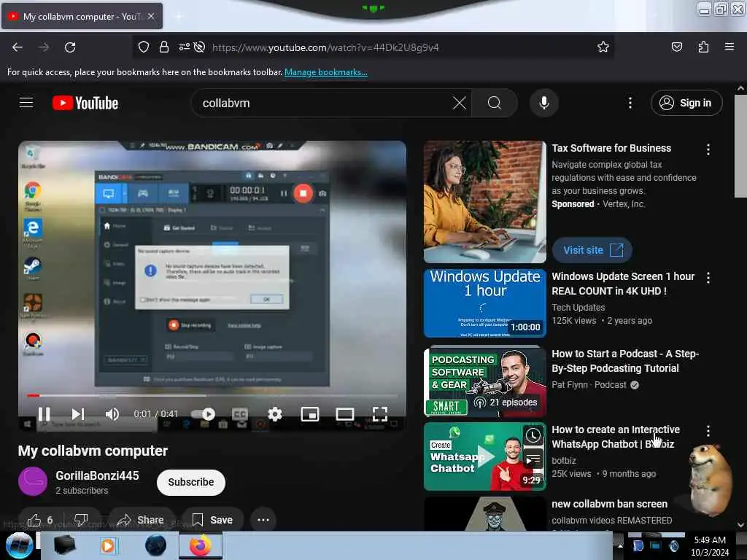Click the Sign in button
The width and height of the screenshot is (747, 560).
coord(686,103)
